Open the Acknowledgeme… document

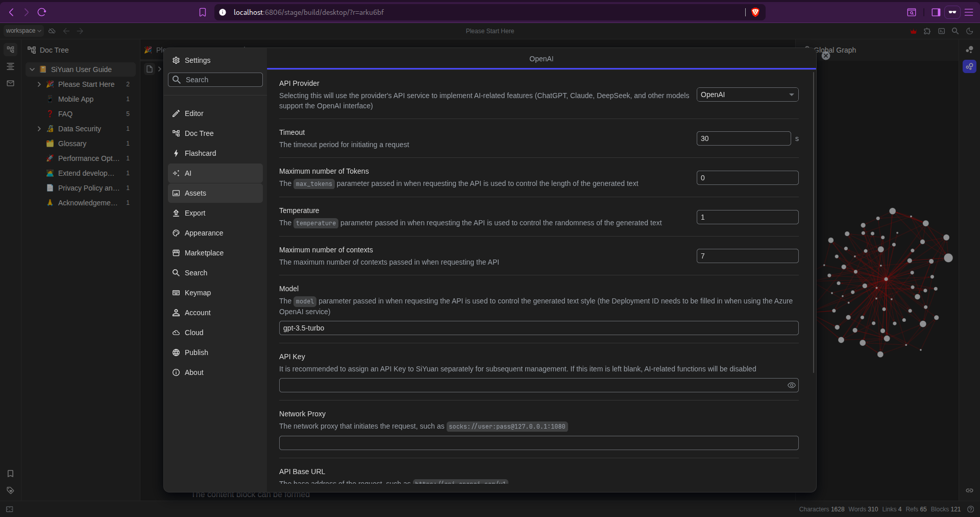81,203
